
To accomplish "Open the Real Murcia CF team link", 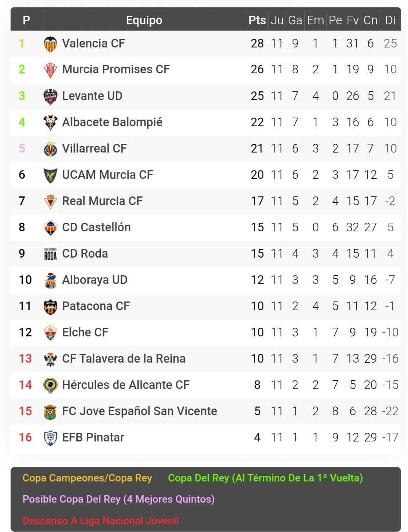I will click(102, 201).
